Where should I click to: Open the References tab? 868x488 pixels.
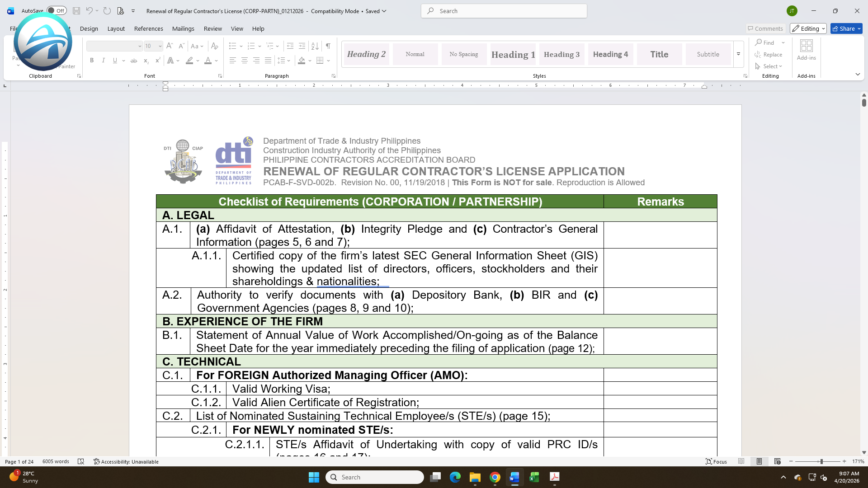point(149,28)
